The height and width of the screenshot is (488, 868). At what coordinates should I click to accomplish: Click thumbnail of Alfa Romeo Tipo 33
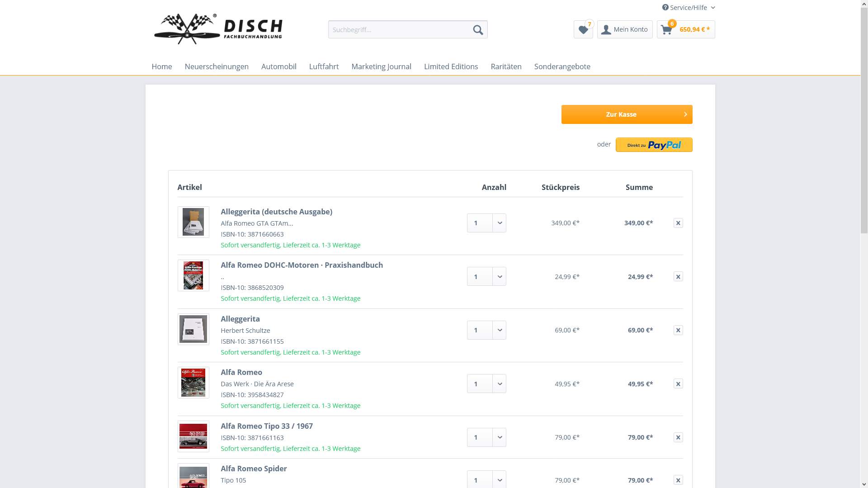pos(193,436)
